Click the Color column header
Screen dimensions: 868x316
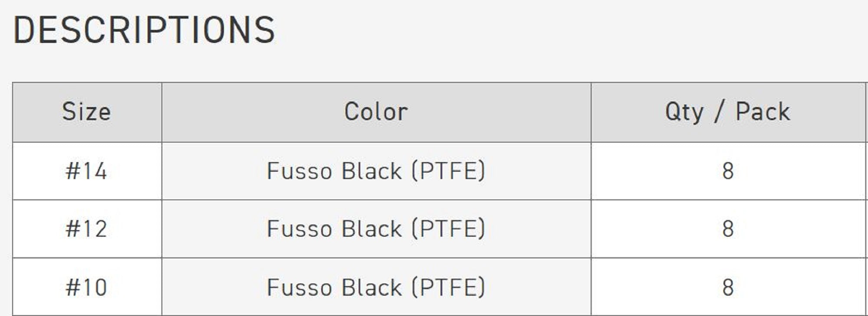click(376, 112)
